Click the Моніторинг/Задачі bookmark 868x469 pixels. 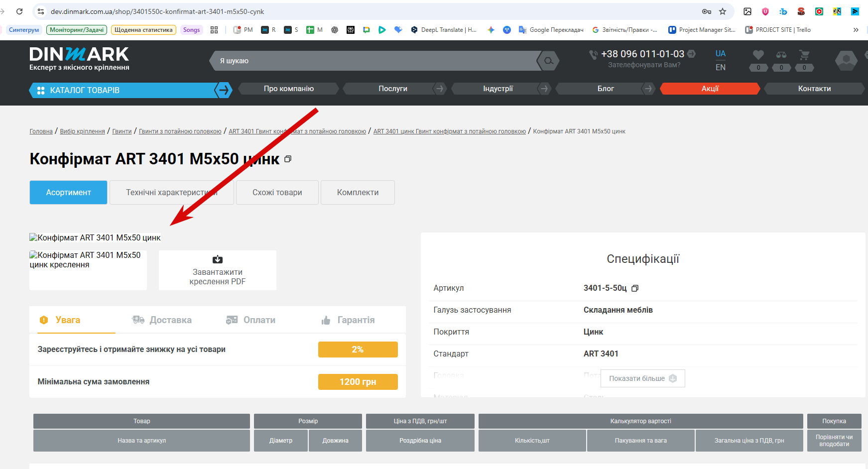77,30
